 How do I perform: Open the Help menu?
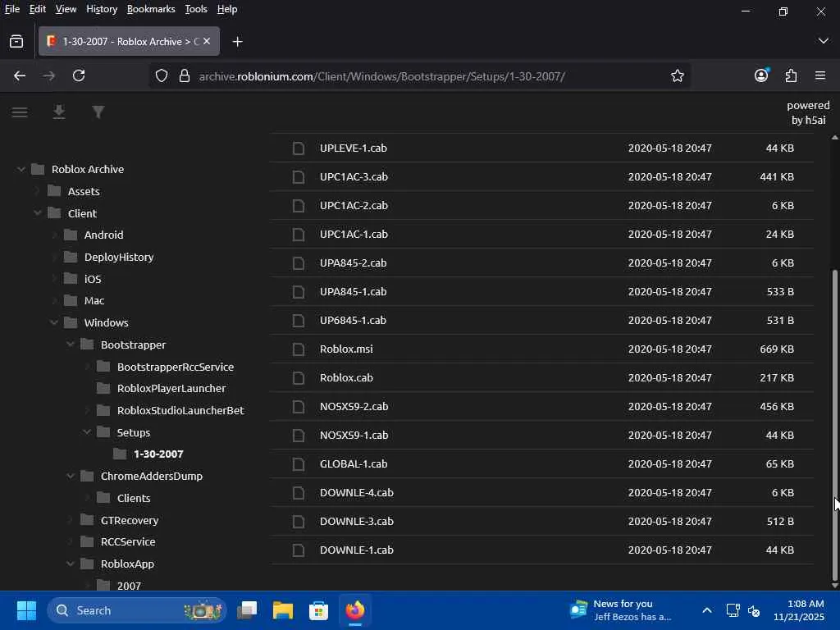(227, 9)
